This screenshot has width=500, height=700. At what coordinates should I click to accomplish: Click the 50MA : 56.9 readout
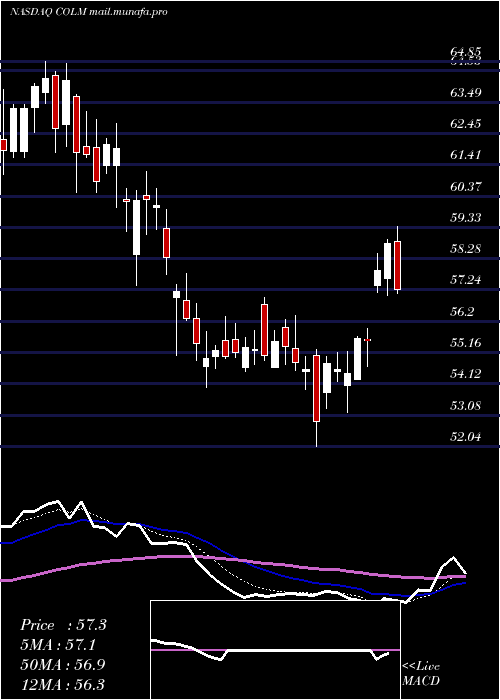coord(63,664)
